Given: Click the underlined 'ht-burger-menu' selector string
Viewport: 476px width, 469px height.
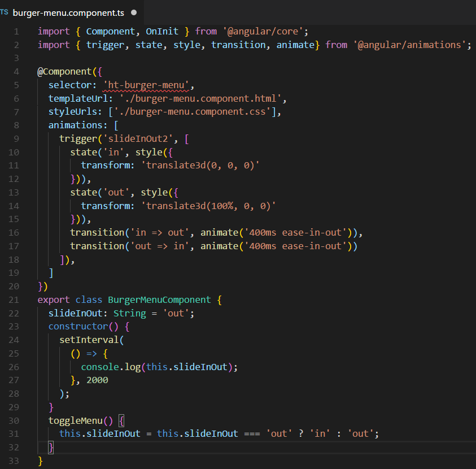Looking at the screenshot, I should coord(146,85).
